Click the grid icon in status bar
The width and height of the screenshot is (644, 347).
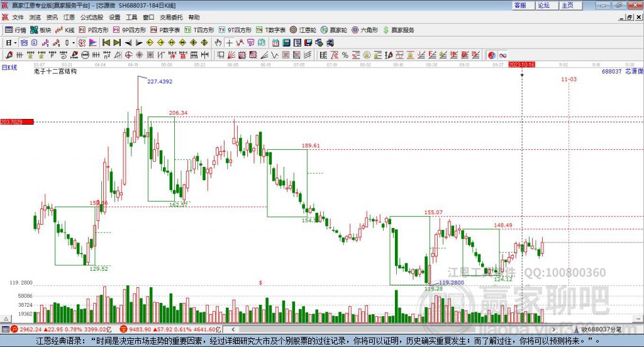pos(5,329)
